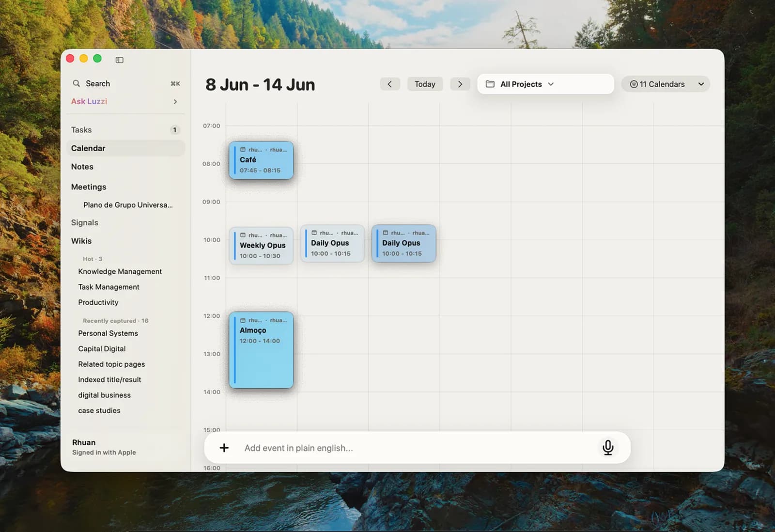775x532 pixels.
Task: Click the microphone voice input icon
Action: pyautogui.click(x=608, y=447)
